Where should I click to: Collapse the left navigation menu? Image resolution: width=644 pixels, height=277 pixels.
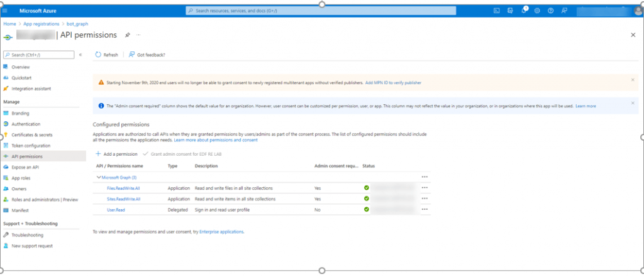click(x=80, y=55)
